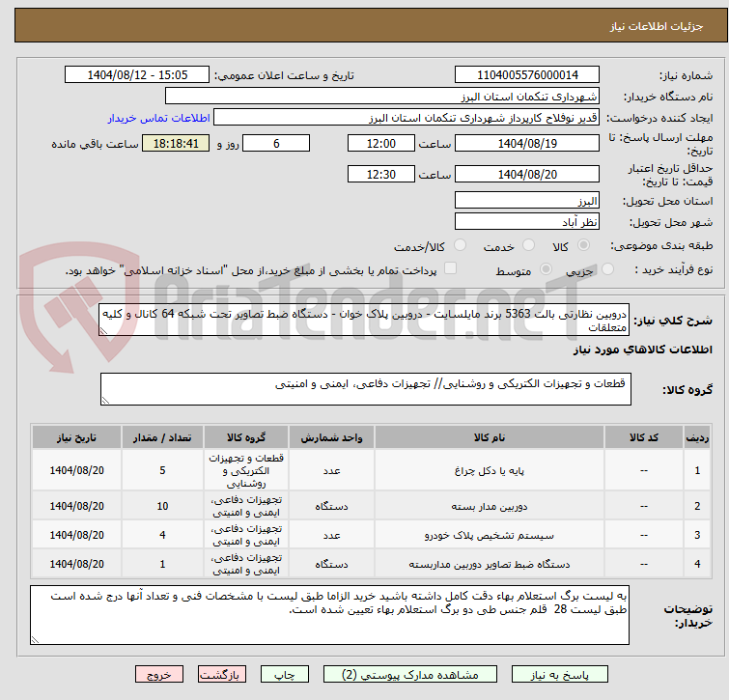Click the announcement date field 1404/08/12 - 15:05
729x700 pixels.
[x=137, y=75]
